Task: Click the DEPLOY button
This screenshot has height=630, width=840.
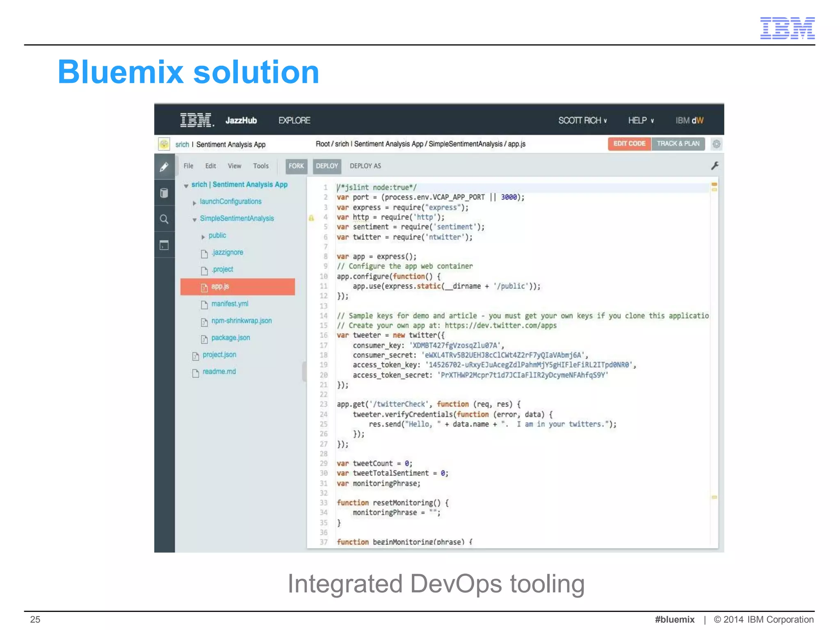Action: (327, 166)
